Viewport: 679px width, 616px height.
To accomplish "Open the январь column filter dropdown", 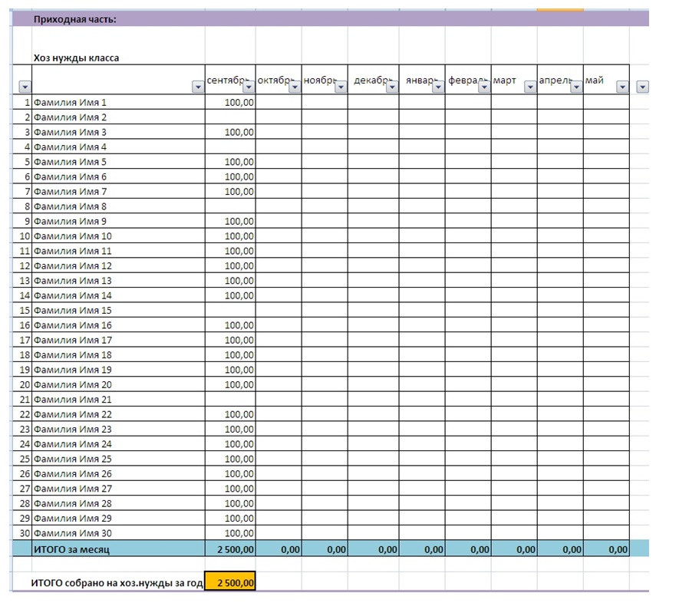I will [x=438, y=87].
